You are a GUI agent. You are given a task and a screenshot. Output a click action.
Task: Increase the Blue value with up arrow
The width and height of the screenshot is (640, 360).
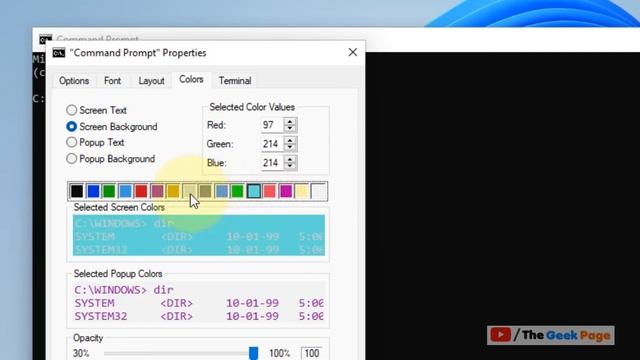(290, 159)
